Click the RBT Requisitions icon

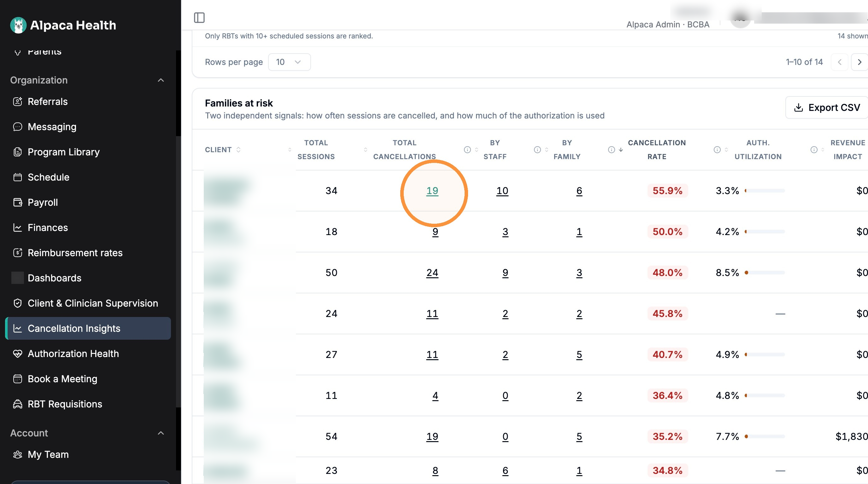click(18, 404)
